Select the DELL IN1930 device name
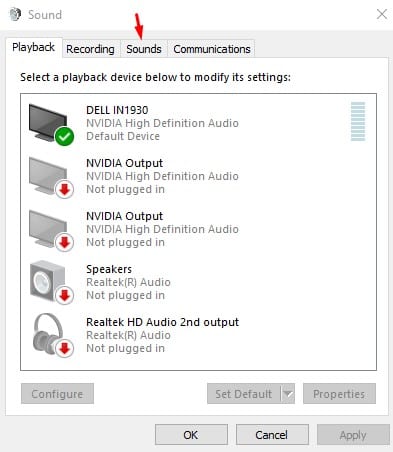The width and height of the screenshot is (393, 452). (117, 110)
